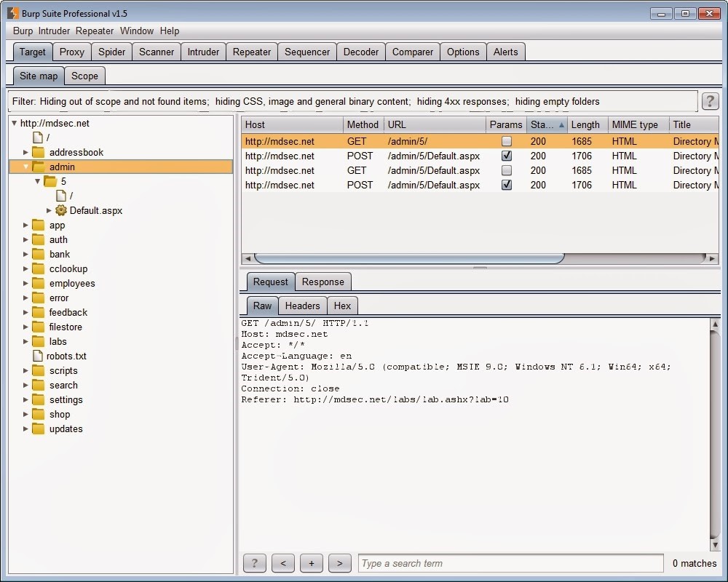Open the Decoder tab
The width and height of the screenshot is (728, 582).
click(361, 52)
